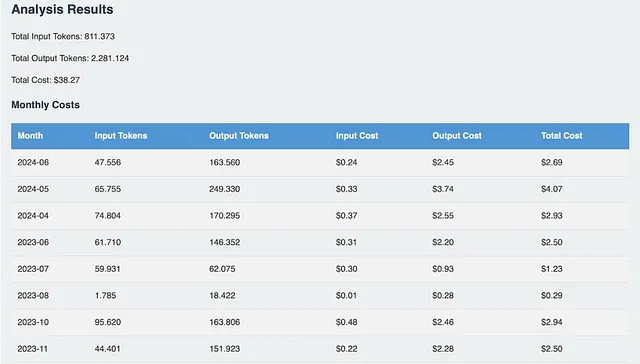The image size is (640, 364).
Task: Click the Total Cost column header
Action: [x=562, y=136]
